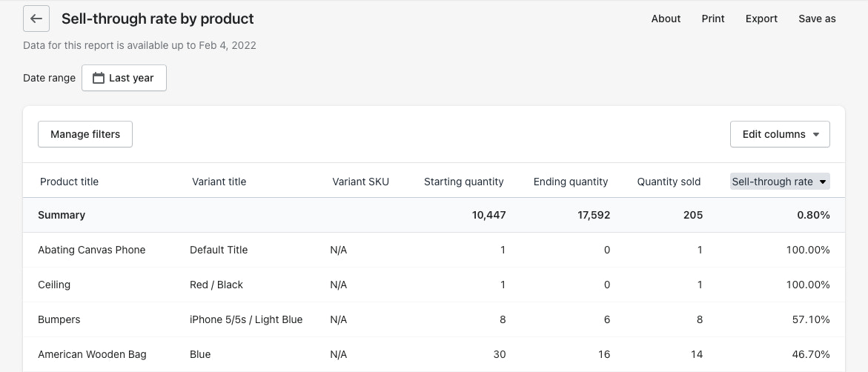Select the American Wooden Bag product row
868x372 pixels.
click(92, 354)
